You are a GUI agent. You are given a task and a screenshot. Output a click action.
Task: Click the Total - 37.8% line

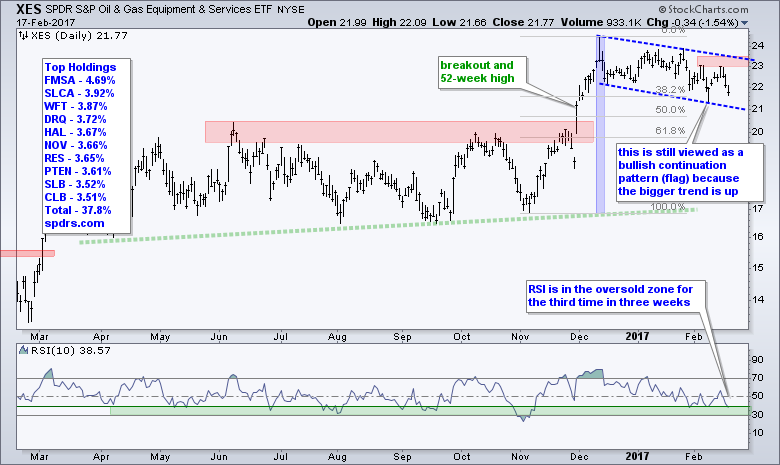point(78,210)
